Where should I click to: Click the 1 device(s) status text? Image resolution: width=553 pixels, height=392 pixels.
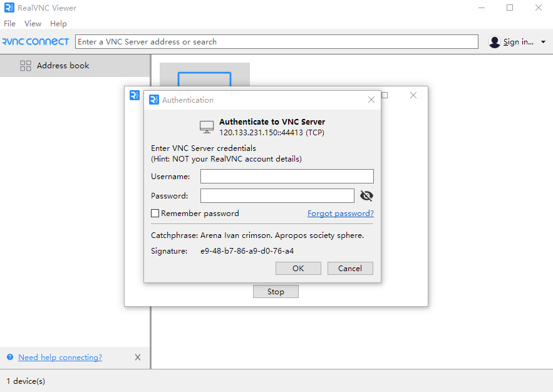click(26, 381)
